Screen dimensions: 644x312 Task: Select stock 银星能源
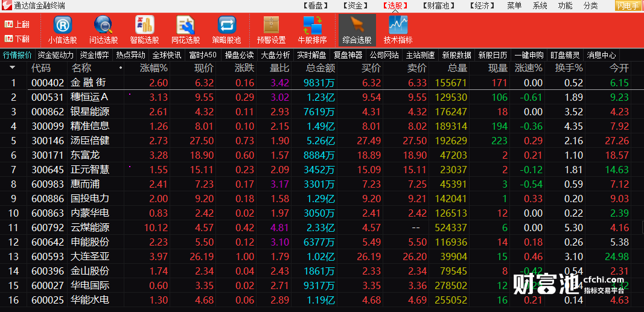tap(90, 112)
